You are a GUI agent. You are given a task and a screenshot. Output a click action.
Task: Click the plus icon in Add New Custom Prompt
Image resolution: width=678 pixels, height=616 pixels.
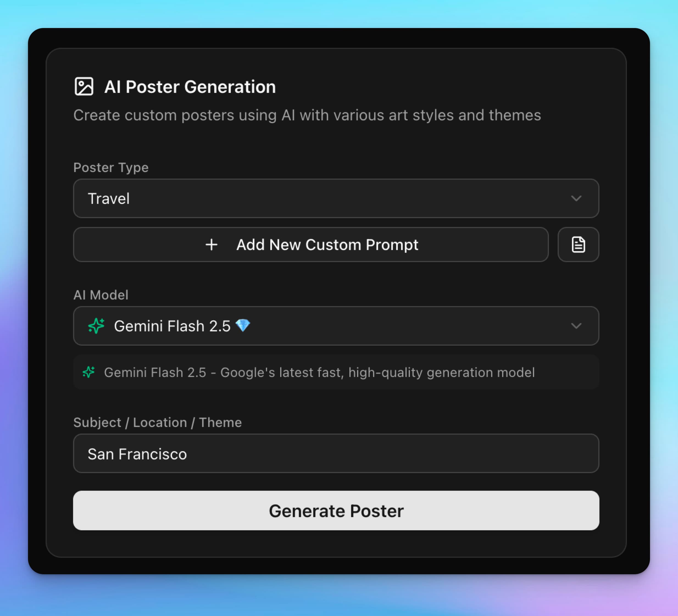(x=212, y=245)
